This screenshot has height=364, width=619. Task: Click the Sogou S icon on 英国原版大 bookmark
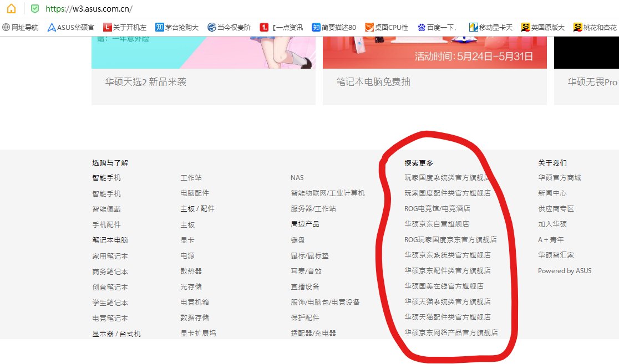coord(526,26)
